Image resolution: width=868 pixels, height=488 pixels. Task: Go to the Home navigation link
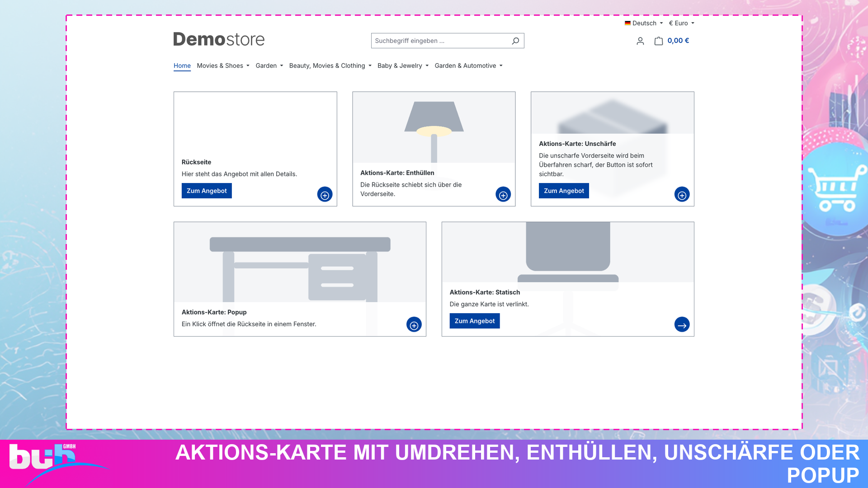coord(182,66)
